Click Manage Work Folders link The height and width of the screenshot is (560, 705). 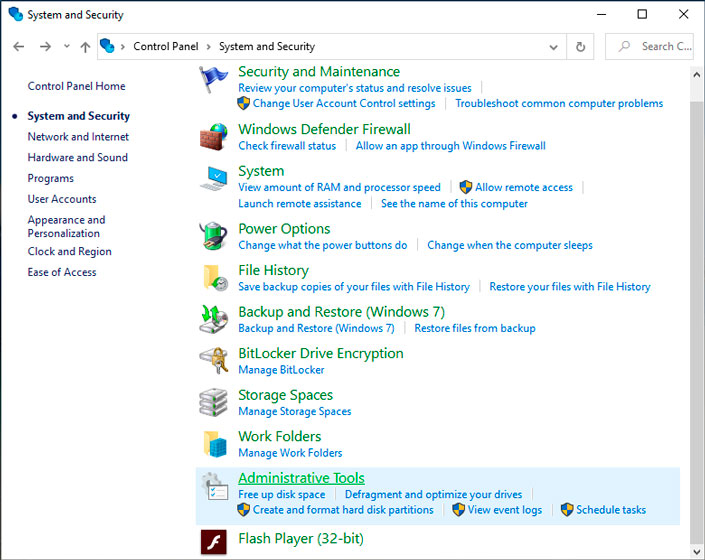(290, 453)
